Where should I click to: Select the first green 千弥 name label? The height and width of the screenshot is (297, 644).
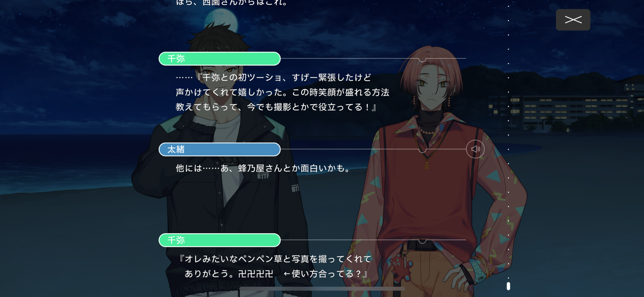[219, 59]
